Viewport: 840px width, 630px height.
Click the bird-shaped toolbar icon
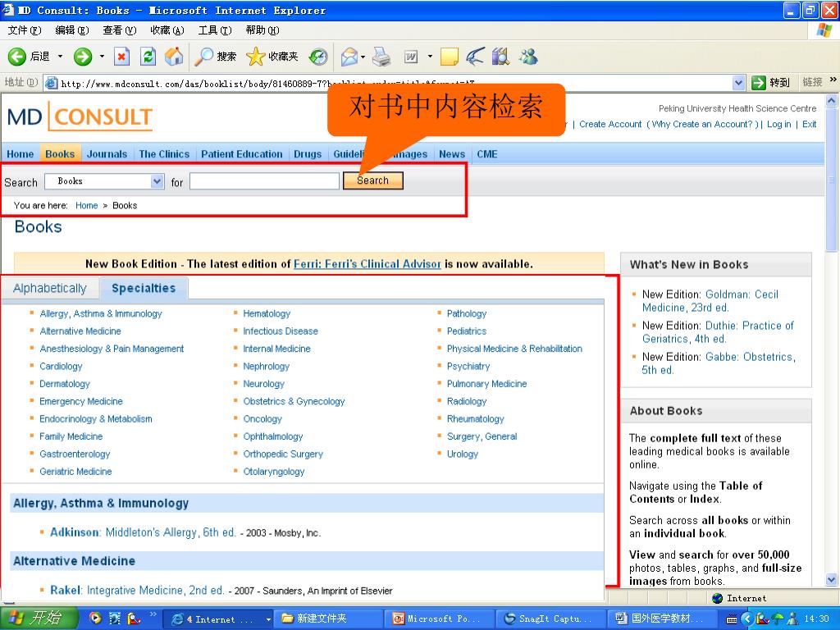pyautogui.click(x=475, y=57)
